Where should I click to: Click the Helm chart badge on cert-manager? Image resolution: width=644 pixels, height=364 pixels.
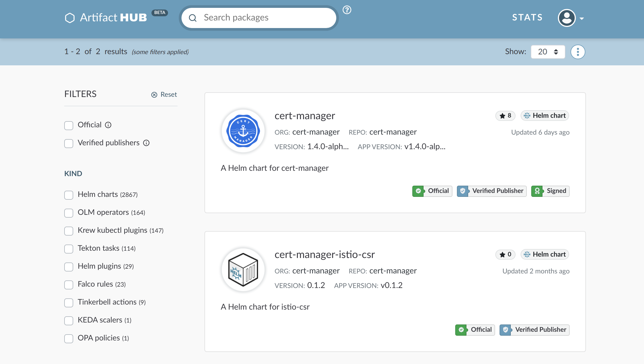pyautogui.click(x=544, y=115)
